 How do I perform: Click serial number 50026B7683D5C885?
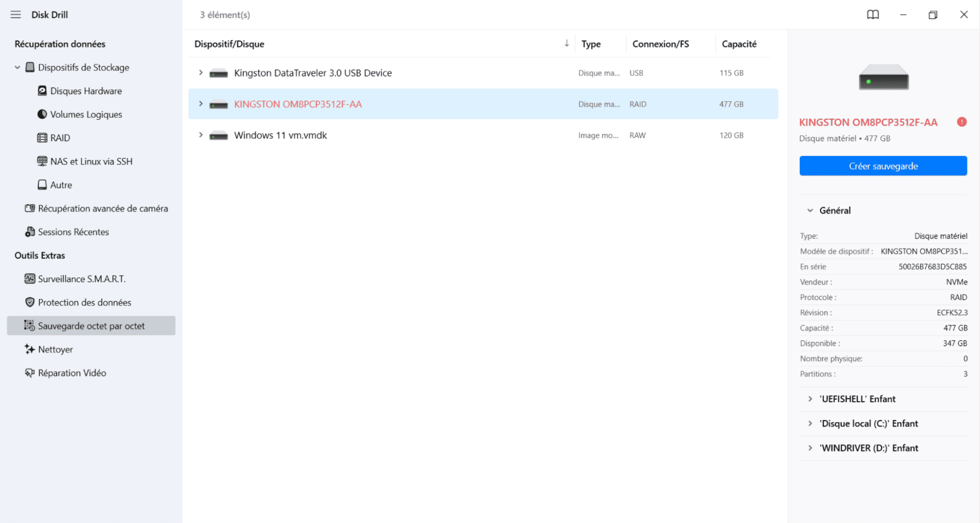(x=932, y=266)
